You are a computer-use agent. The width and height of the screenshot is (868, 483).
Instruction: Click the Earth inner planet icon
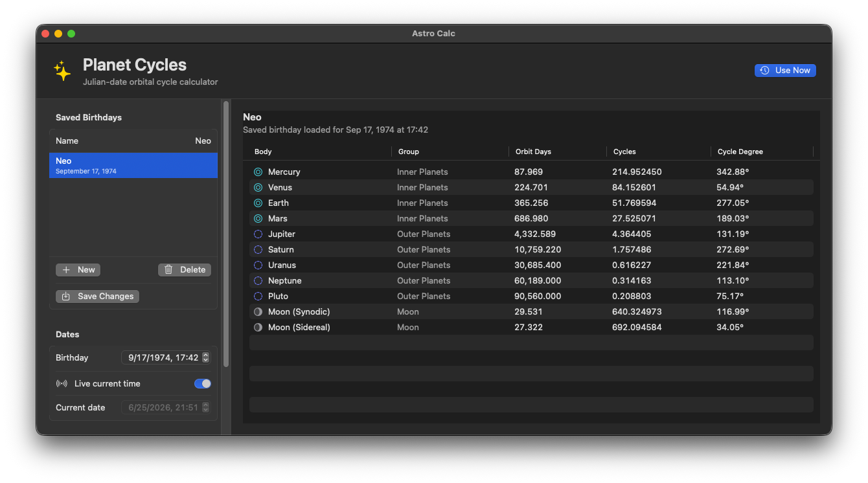point(258,203)
